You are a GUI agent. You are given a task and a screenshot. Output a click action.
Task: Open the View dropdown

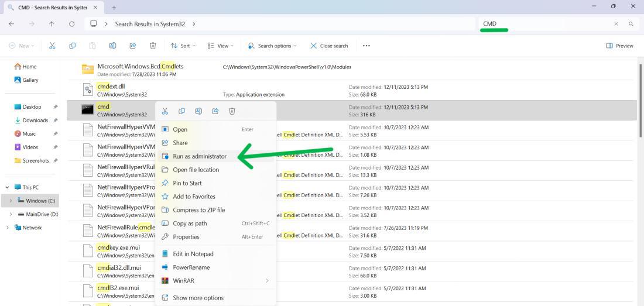221,46
